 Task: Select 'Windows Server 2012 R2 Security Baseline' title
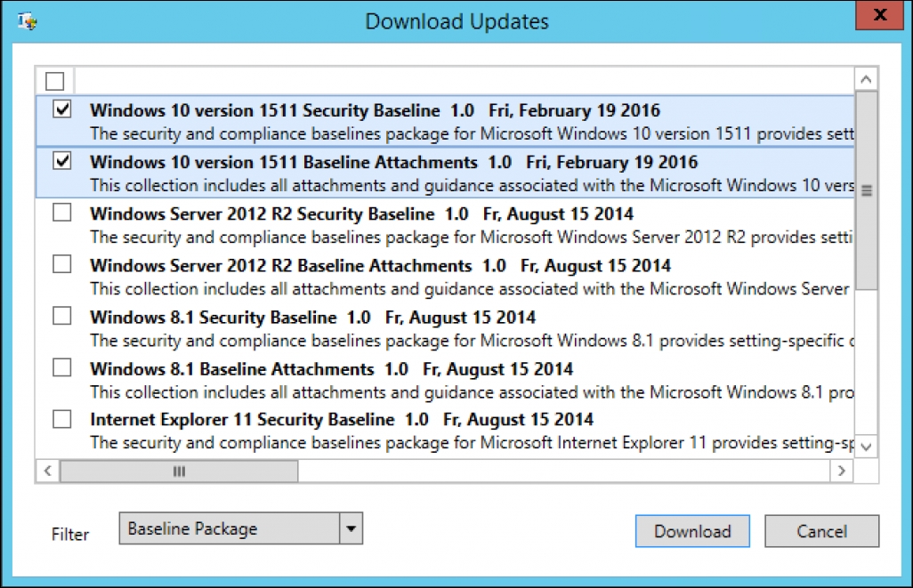click(262, 214)
